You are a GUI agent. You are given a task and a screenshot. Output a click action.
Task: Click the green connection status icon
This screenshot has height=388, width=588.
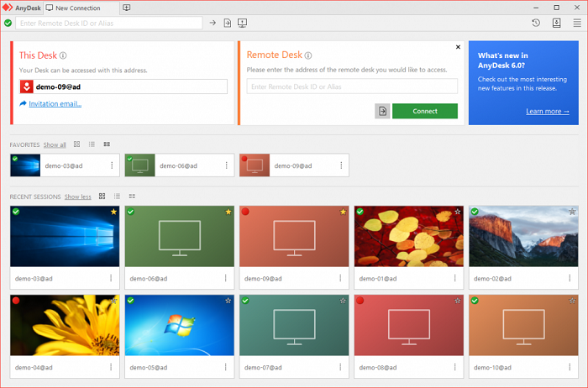[8, 24]
